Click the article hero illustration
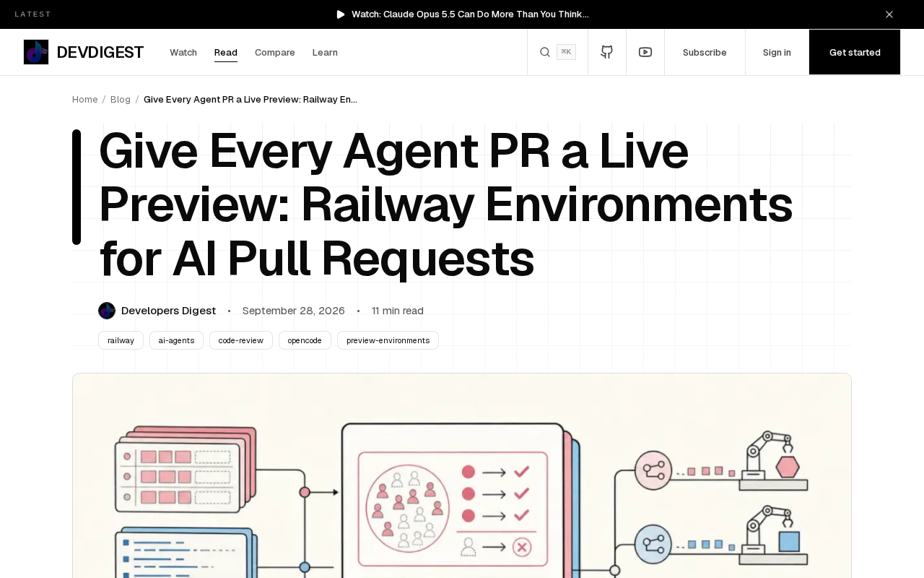The width and height of the screenshot is (924, 578). coord(462,475)
